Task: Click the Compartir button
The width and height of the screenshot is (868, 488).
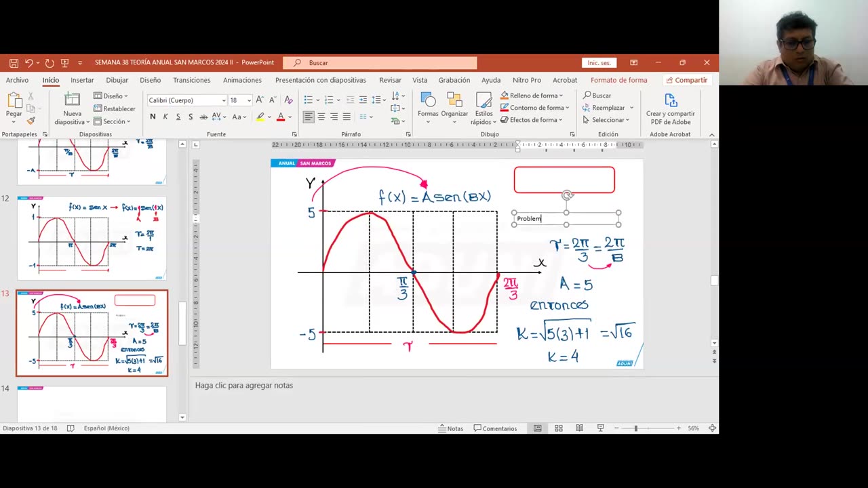Action: point(686,80)
